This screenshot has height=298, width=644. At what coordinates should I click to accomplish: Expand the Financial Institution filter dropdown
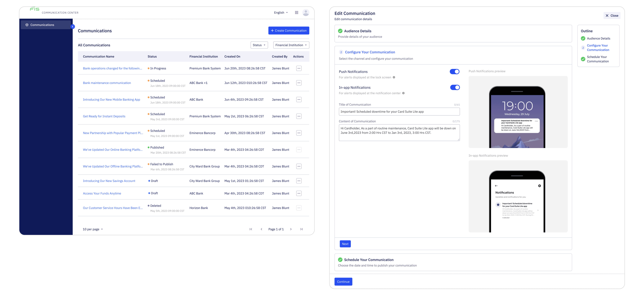[x=291, y=45]
